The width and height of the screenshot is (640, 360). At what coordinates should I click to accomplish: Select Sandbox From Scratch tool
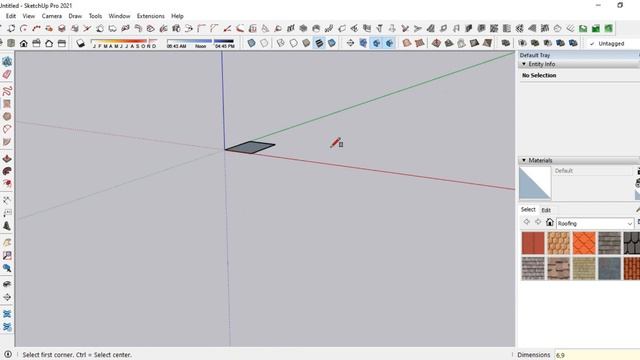(419, 43)
